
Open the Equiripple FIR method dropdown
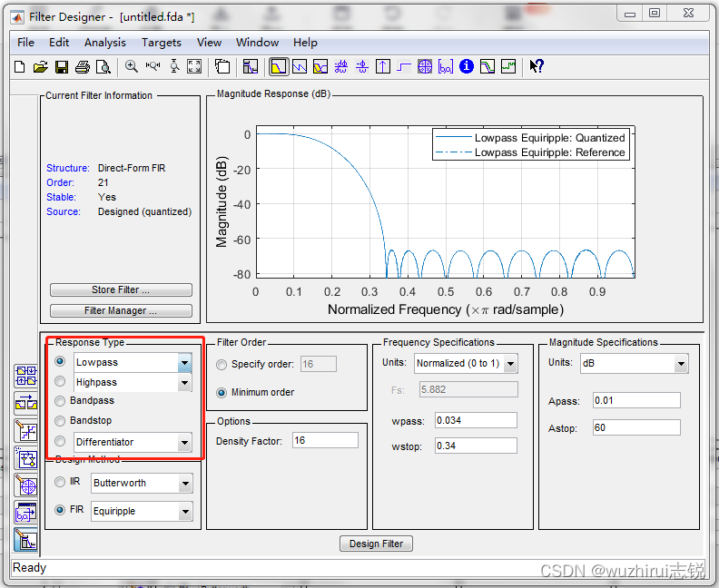[185, 512]
